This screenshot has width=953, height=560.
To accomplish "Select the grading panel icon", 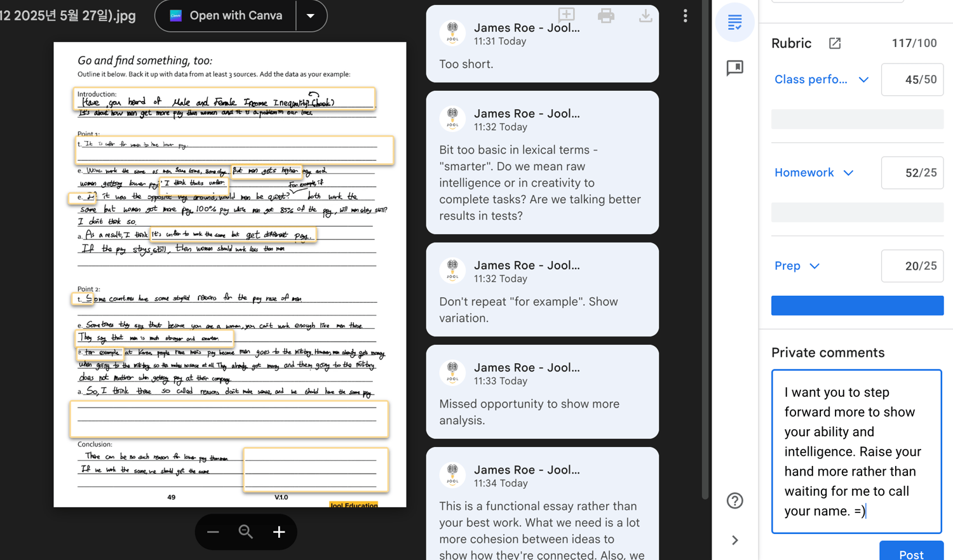I will tap(735, 22).
